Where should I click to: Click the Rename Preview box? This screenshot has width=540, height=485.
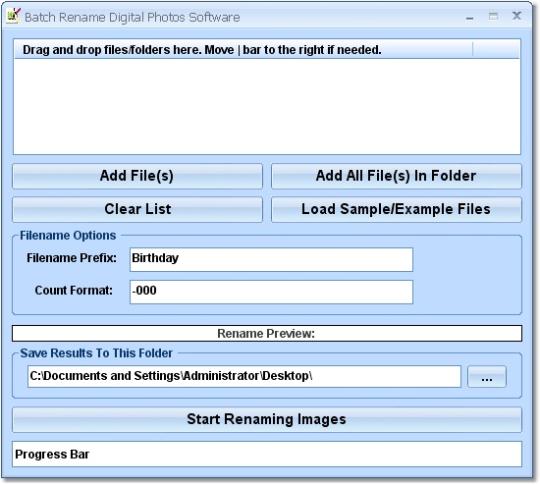point(267,333)
